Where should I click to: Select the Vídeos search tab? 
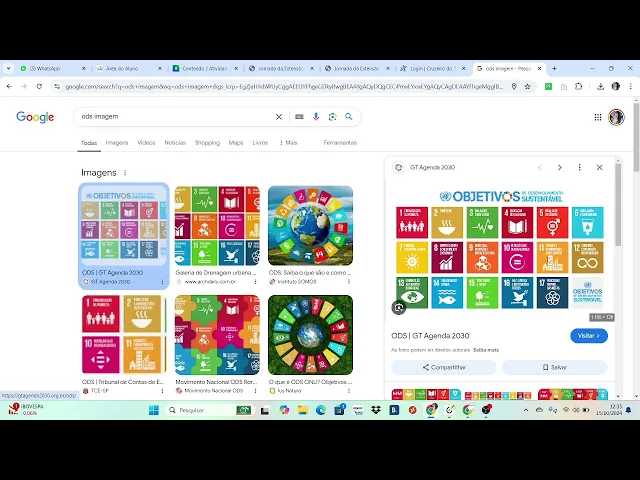(146, 142)
